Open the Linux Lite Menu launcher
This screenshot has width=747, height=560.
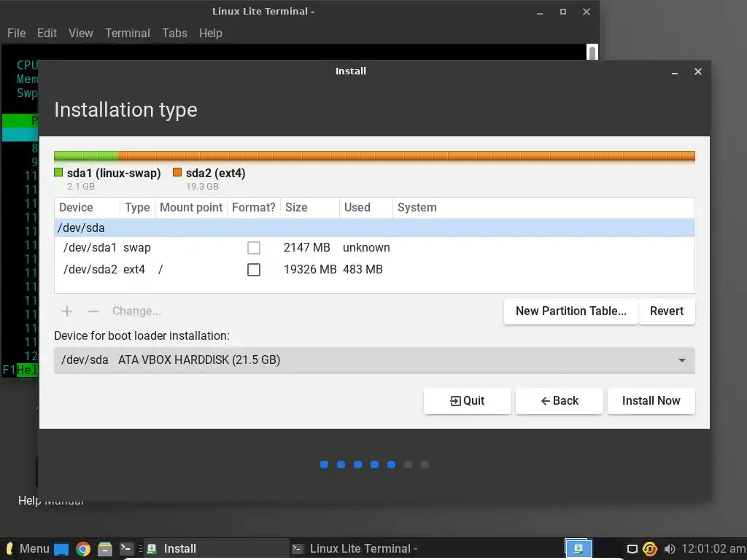click(x=27, y=548)
